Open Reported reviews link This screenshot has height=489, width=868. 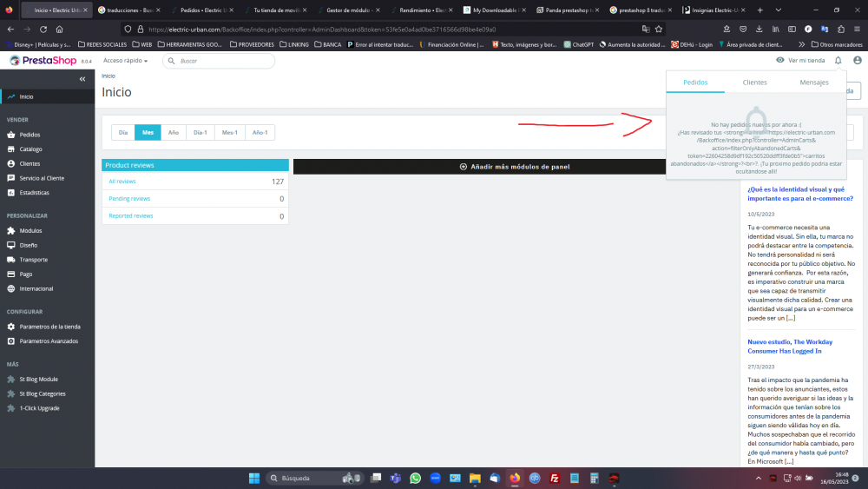(131, 215)
